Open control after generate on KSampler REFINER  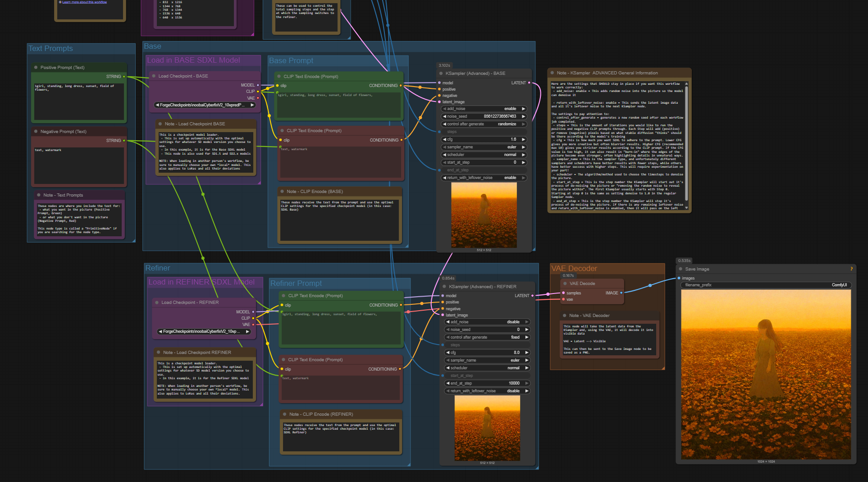[487, 337]
